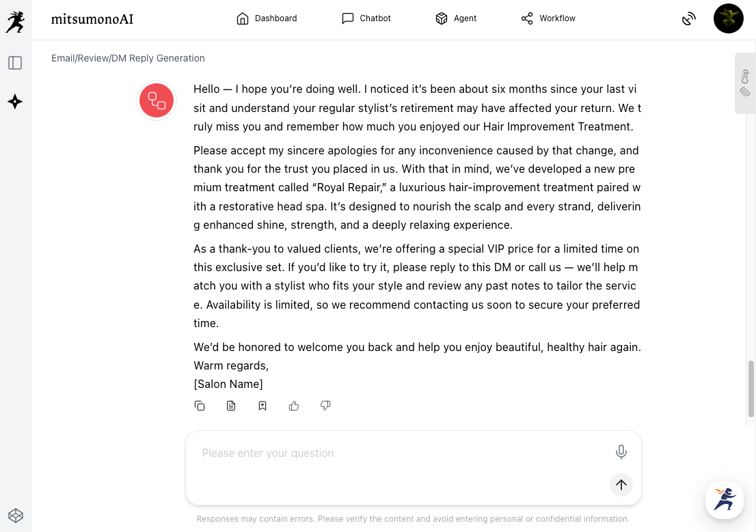Viewport: 756px width, 532px height.
Task: Go to the Dashboard tab
Action: pyautogui.click(x=267, y=18)
